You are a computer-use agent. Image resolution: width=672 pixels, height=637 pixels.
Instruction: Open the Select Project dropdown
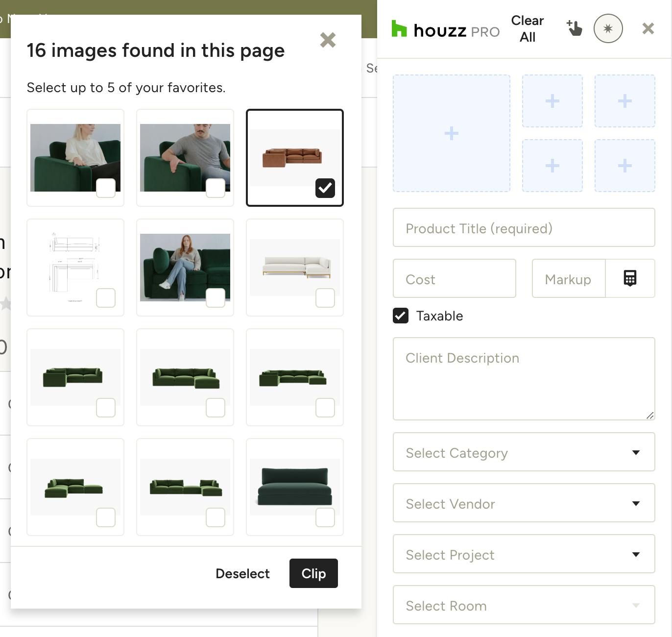[x=524, y=554]
